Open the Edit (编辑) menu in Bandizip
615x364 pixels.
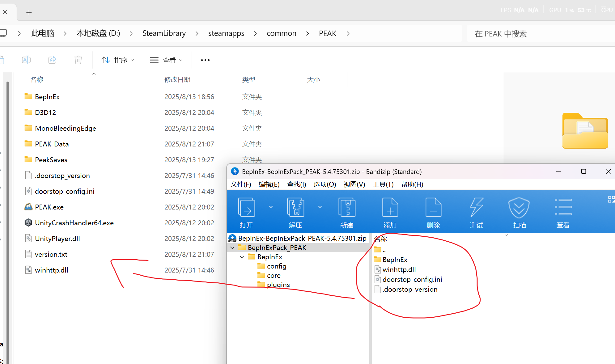269,184
